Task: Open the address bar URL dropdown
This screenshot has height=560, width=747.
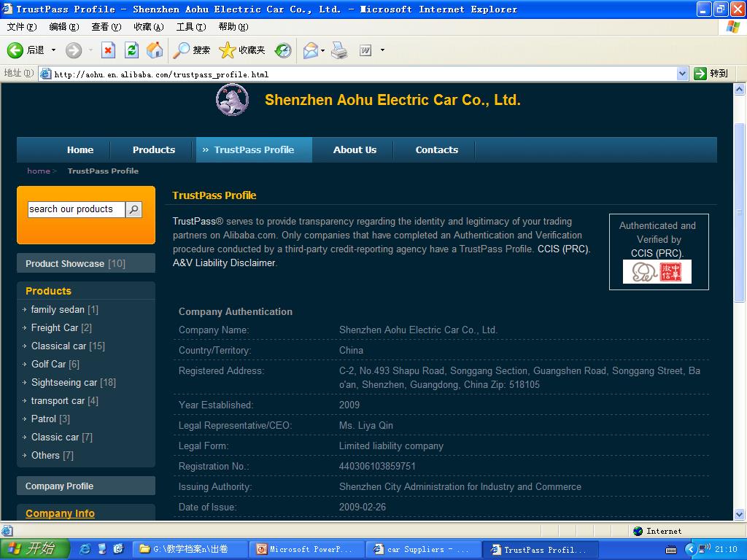Action: click(x=682, y=74)
